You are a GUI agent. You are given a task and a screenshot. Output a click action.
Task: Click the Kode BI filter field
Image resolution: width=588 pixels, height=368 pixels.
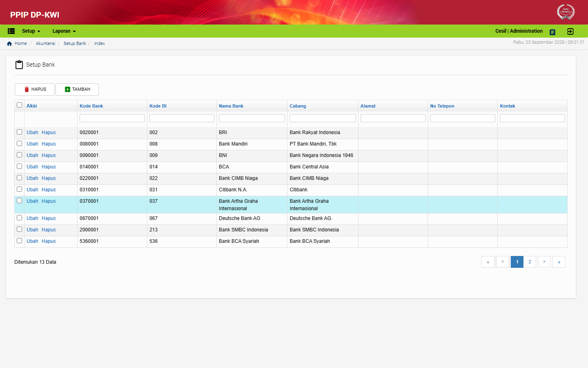click(x=182, y=118)
